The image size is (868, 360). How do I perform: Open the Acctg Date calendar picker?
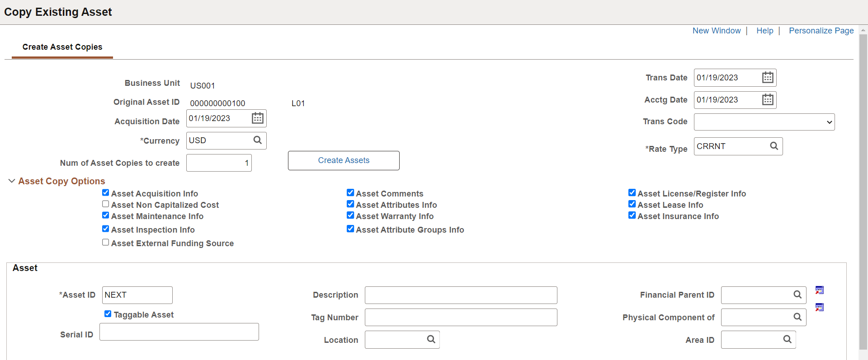point(767,100)
